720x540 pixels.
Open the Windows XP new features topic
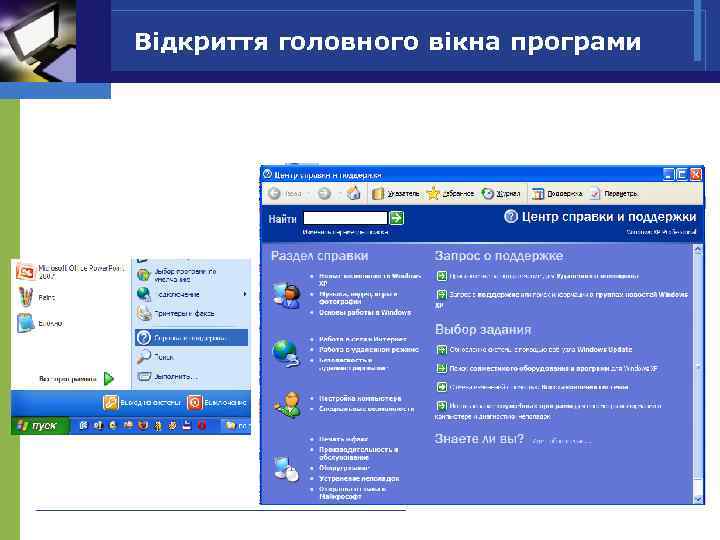370,280
